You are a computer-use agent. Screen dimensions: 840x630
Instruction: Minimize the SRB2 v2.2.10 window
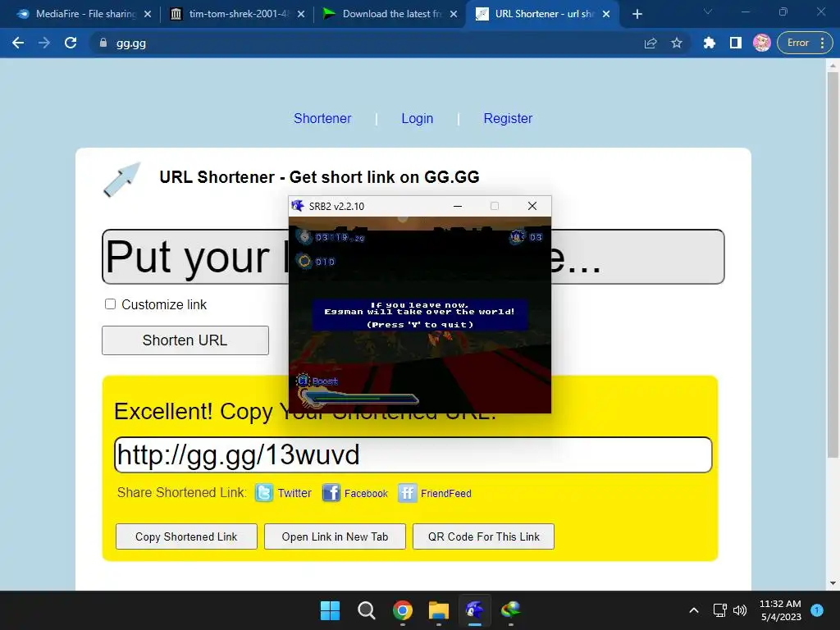[458, 206]
